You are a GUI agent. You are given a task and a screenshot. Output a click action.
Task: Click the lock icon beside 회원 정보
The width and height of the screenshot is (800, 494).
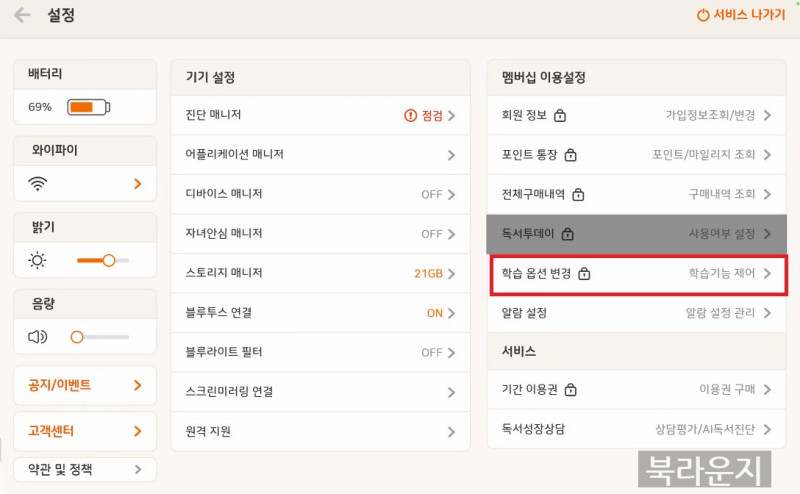click(560, 116)
